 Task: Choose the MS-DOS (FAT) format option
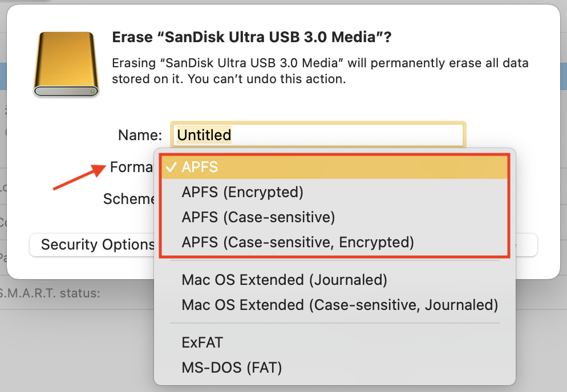[232, 367]
